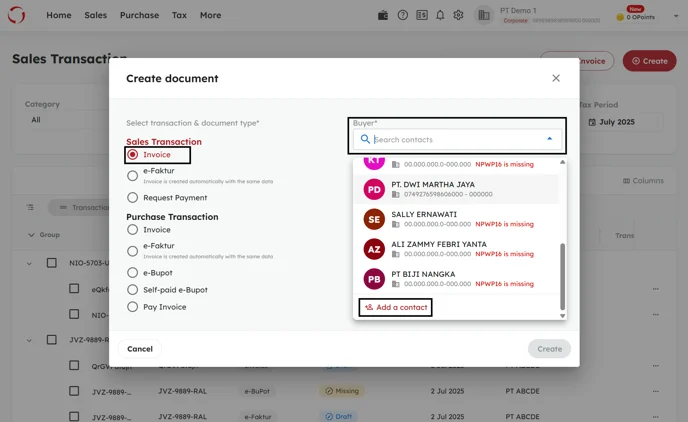Viewport: 688px width, 422px height.
Task: Open the Home menu
Action: click(x=59, y=15)
